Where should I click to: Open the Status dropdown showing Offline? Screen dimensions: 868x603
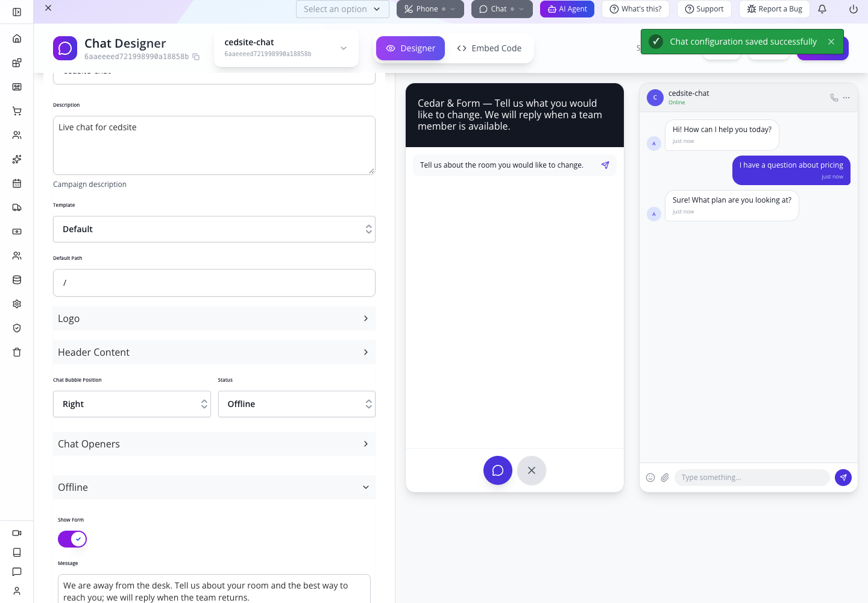click(x=297, y=404)
